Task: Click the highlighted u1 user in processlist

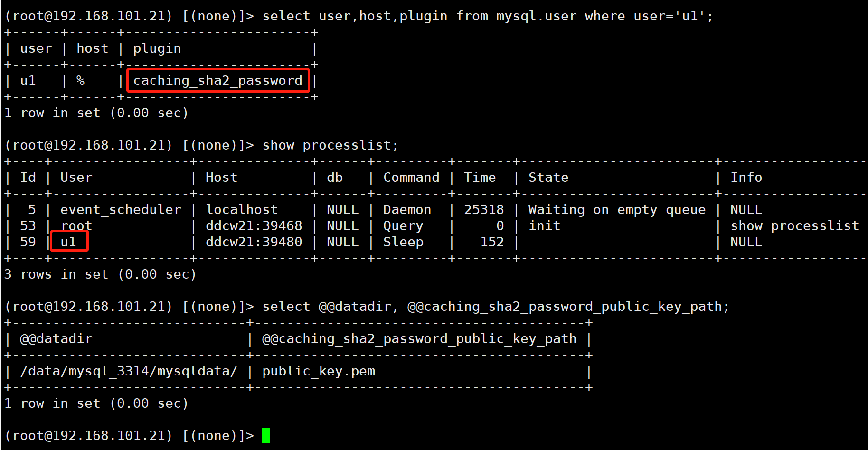Action: [68, 242]
